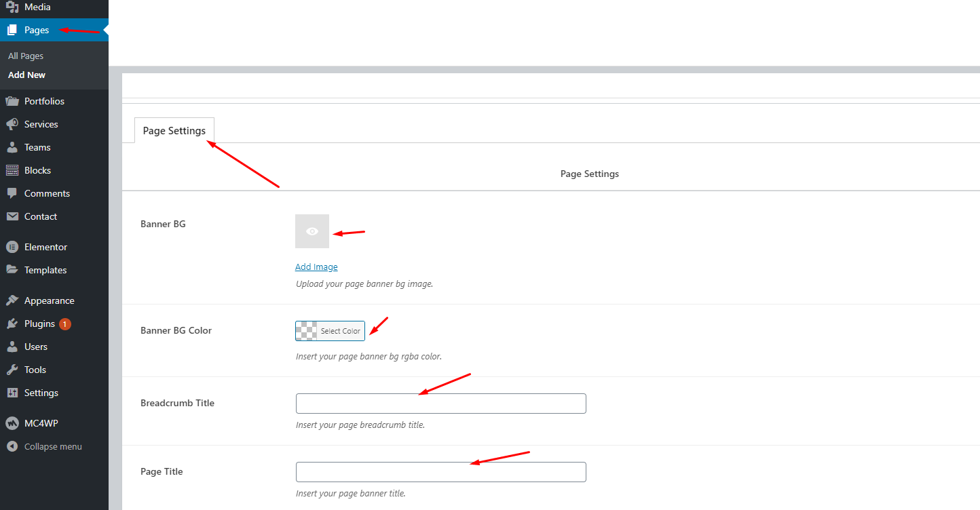980x510 pixels.
Task: Click the Banner BG label
Action: [163, 224]
